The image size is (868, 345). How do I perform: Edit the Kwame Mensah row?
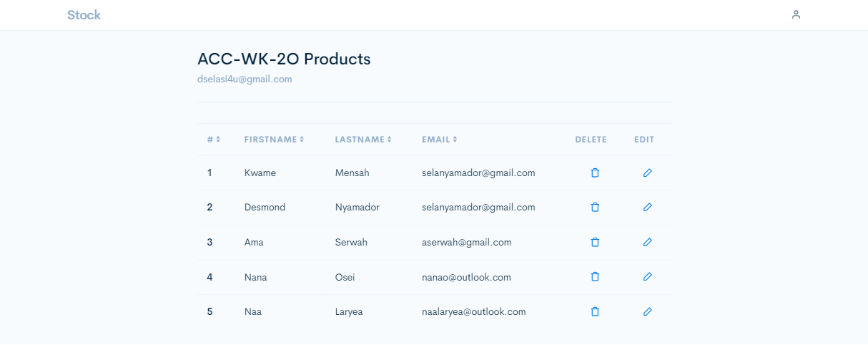point(648,172)
